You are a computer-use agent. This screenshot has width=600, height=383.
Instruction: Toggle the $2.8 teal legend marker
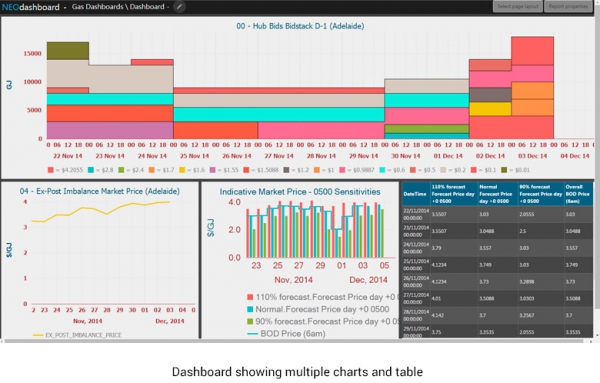(x=91, y=170)
